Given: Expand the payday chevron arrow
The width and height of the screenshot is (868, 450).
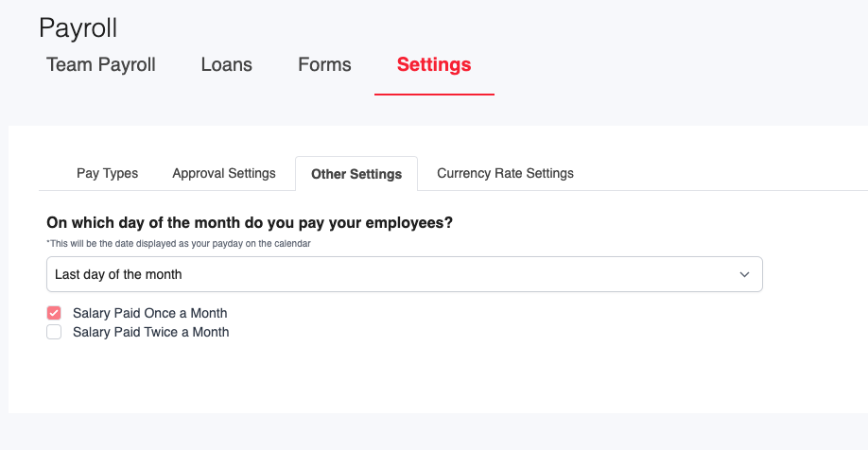Looking at the screenshot, I should pyautogui.click(x=744, y=274).
